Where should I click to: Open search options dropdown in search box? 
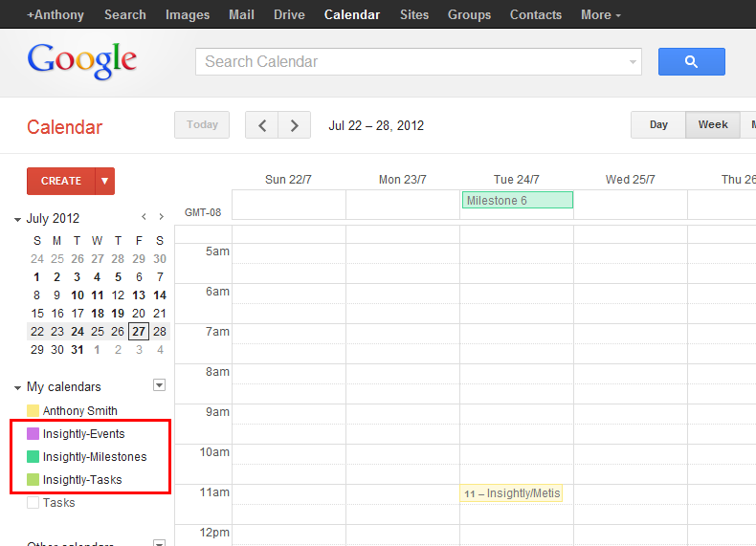tap(633, 62)
